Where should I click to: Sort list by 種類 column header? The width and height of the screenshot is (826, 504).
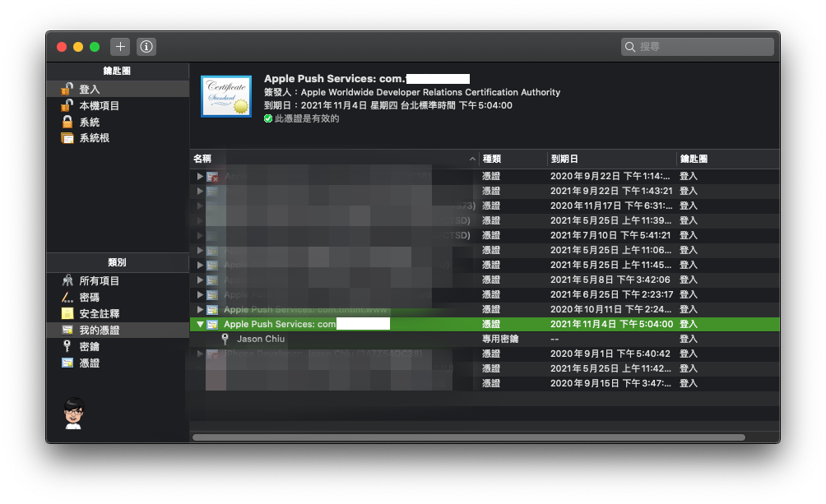pos(510,159)
